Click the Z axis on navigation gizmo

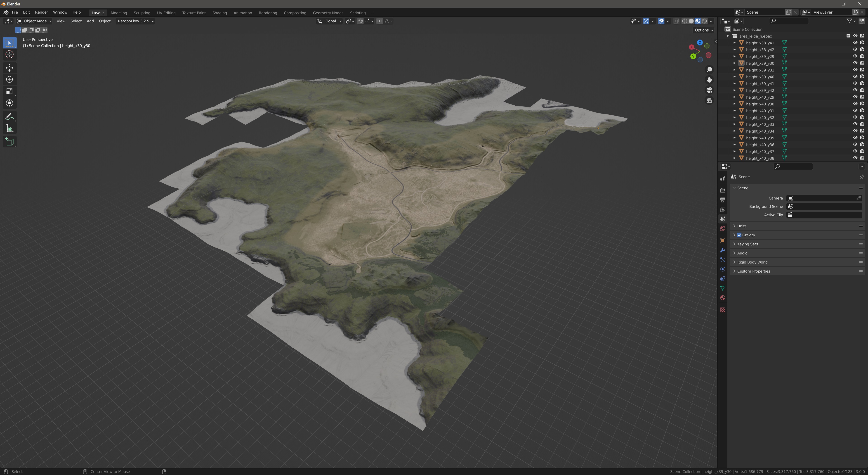pyautogui.click(x=700, y=43)
